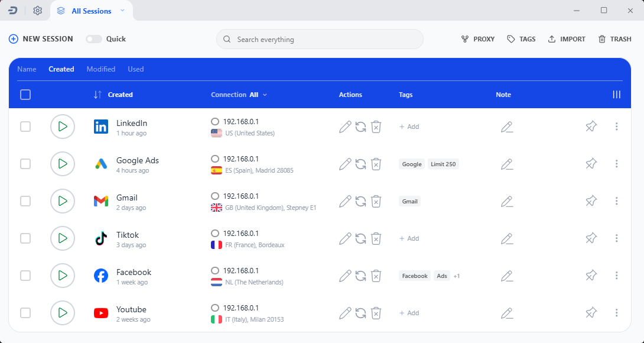Edit the note for the Facebook session
Screen dimensions: 644x343
(507, 276)
